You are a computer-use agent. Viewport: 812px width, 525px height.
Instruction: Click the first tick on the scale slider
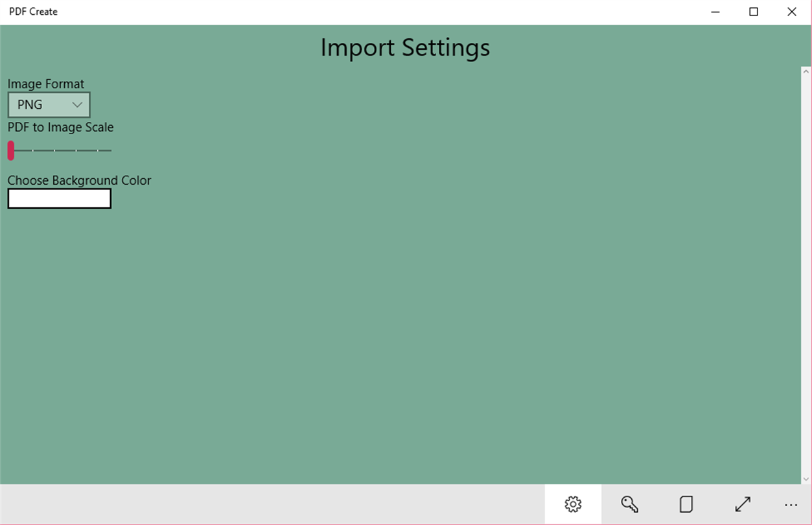pos(34,150)
